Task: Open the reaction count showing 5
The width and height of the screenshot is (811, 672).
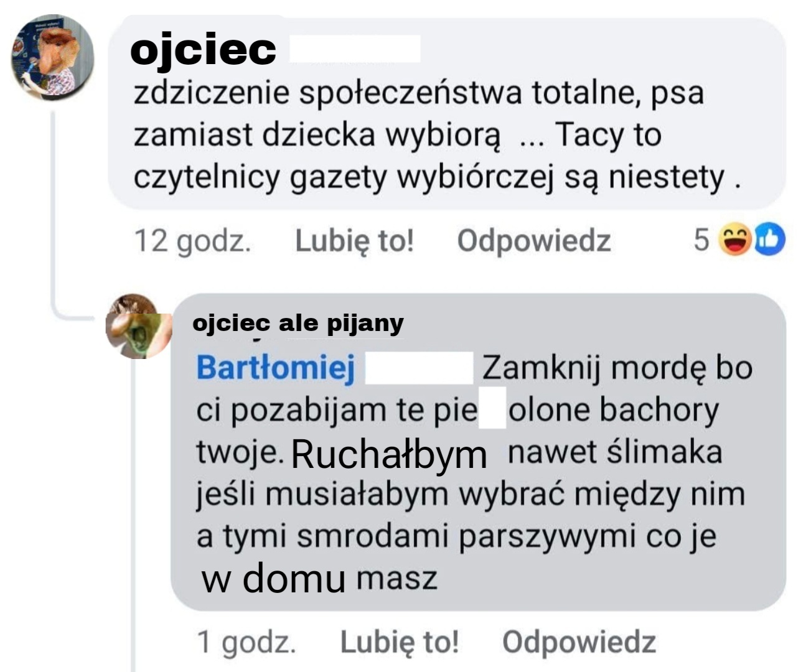Action: coord(701,240)
